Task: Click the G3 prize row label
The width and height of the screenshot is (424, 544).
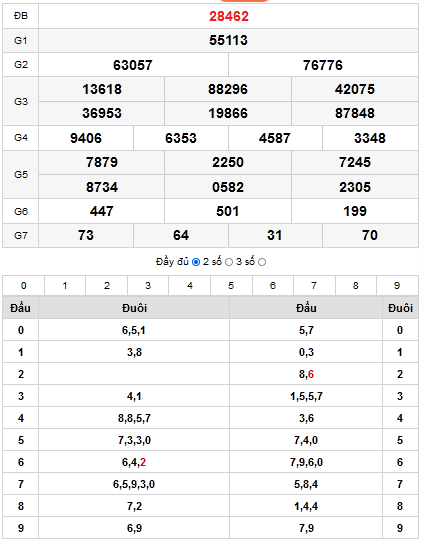Action: click(x=21, y=101)
